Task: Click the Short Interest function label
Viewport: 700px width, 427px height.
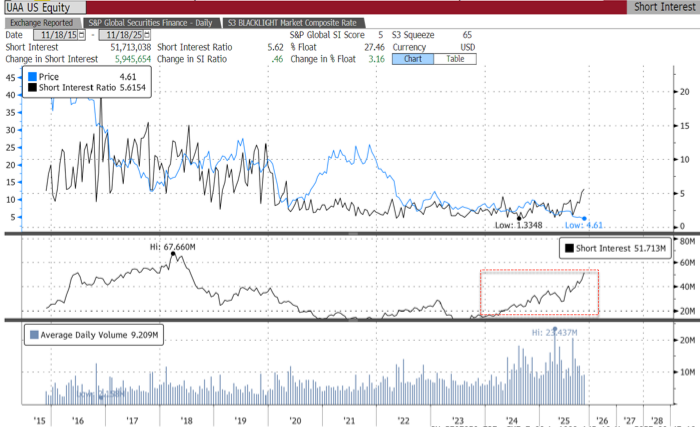Action: (x=662, y=7)
